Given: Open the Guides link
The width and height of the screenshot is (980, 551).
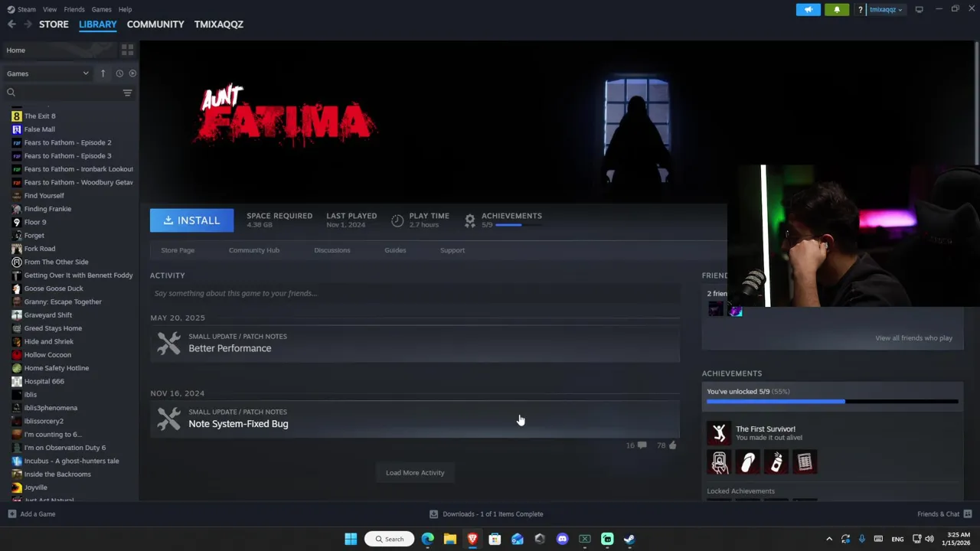Looking at the screenshot, I should [395, 250].
